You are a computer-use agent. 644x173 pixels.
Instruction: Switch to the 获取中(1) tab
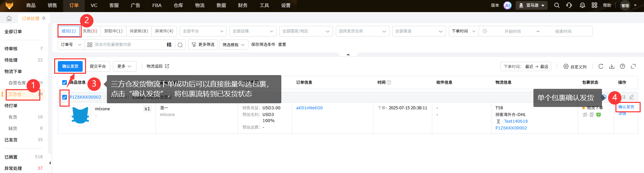pyautogui.click(x=113, y=31)
